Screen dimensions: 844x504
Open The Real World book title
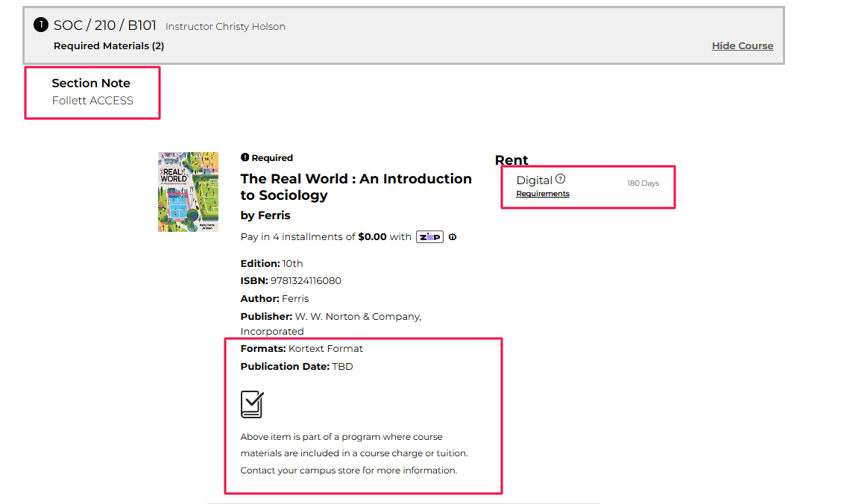[356, 187]
